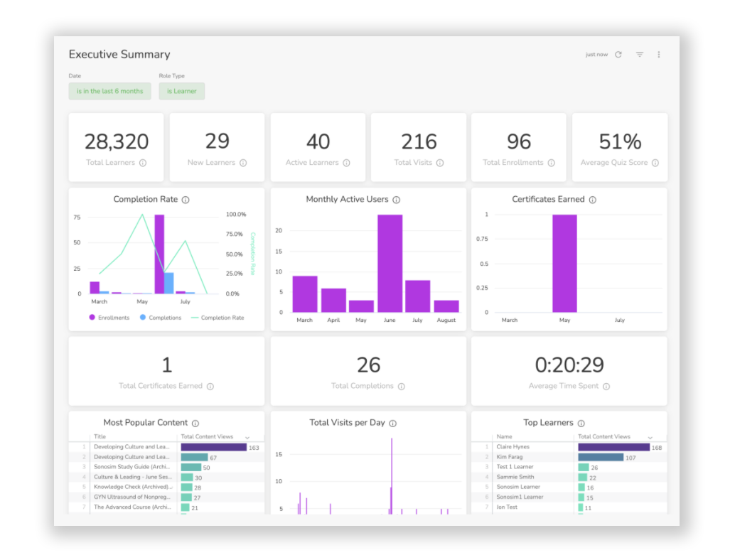Click the 26 Total Completions value
The image size is (735, 560).
click(x=368, y=365)
